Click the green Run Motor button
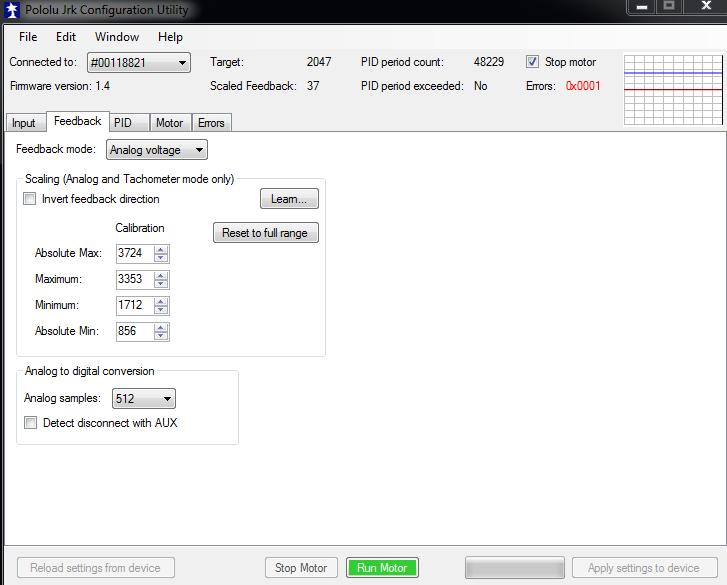 click(382, 568)
